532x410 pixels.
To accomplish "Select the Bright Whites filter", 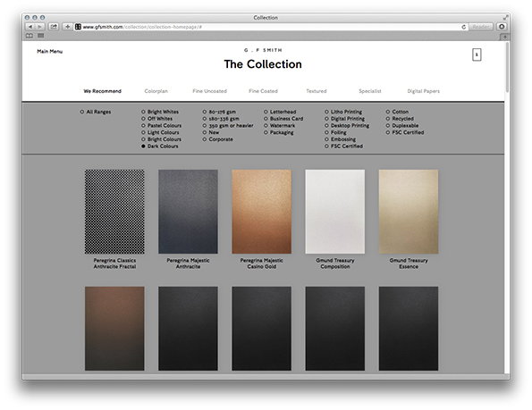I will 160,112.
